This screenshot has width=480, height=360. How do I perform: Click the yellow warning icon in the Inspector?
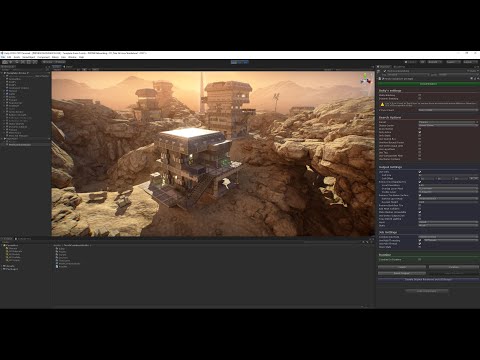tap(382, 104)
